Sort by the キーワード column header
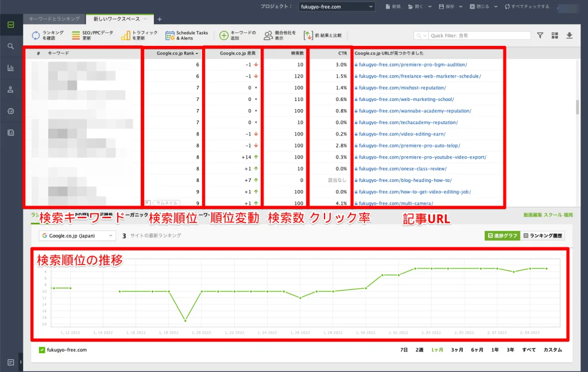 click(x=58, y=53)
